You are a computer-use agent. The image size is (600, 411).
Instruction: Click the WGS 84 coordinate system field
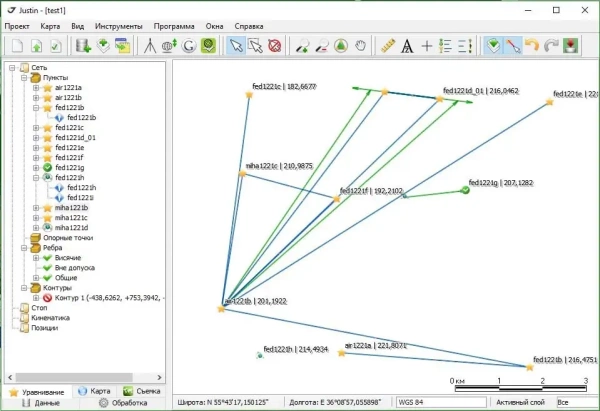pos(441,402)
